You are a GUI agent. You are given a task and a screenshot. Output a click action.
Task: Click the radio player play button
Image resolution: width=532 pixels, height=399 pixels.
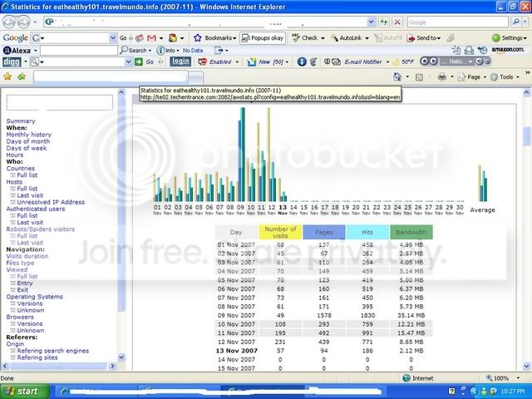(434, 62)
